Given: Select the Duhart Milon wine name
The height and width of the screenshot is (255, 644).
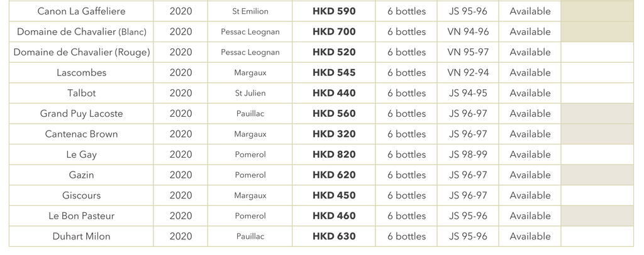Looking at the screenshot, I should pos(81,236).
